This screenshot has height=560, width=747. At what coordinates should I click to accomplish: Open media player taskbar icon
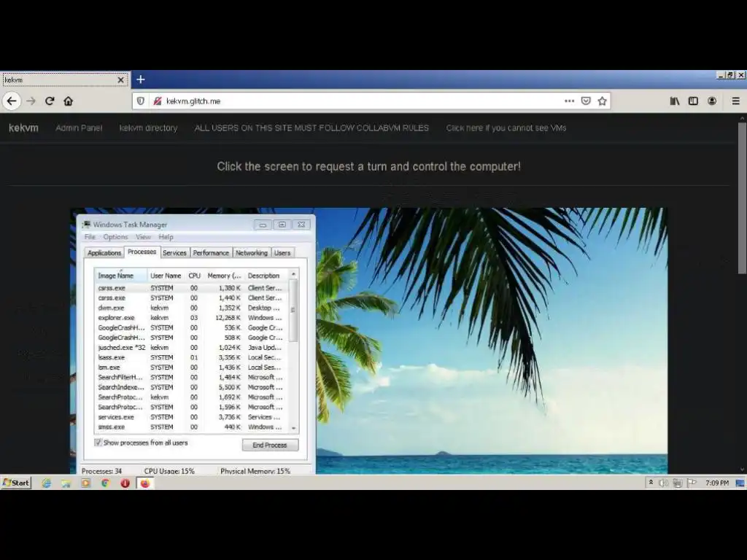86,483
